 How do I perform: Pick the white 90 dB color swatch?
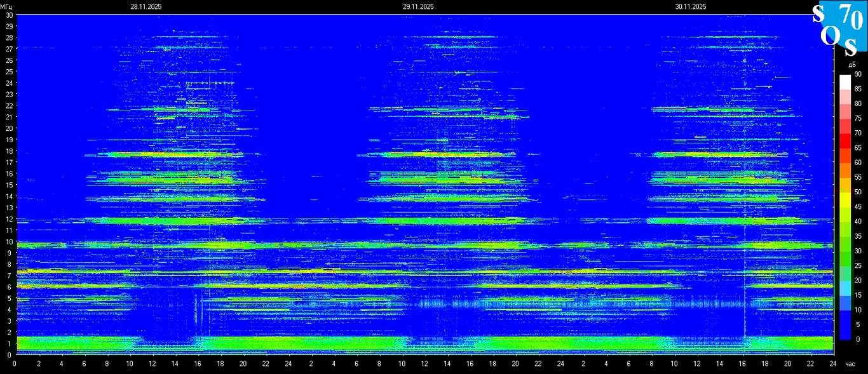point(845,81)
